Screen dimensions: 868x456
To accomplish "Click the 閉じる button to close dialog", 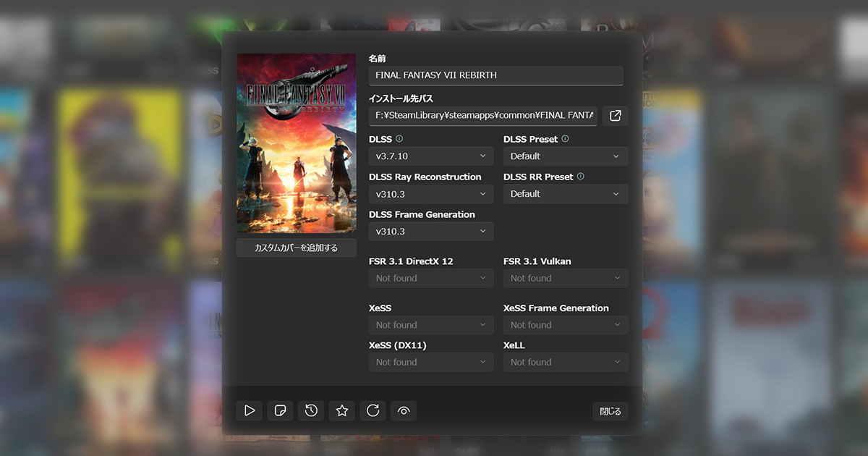I will click(610, 411).
